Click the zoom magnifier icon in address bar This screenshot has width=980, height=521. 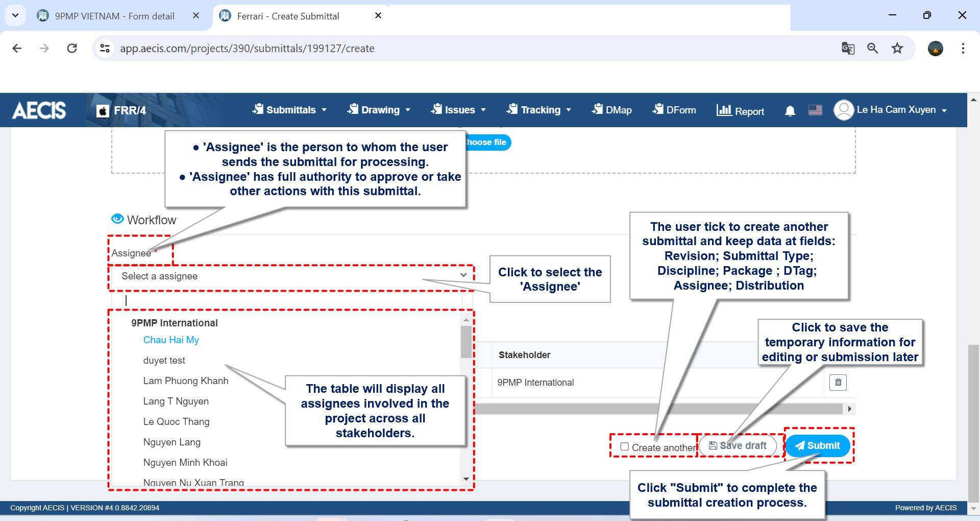click(x=872, y=49)
